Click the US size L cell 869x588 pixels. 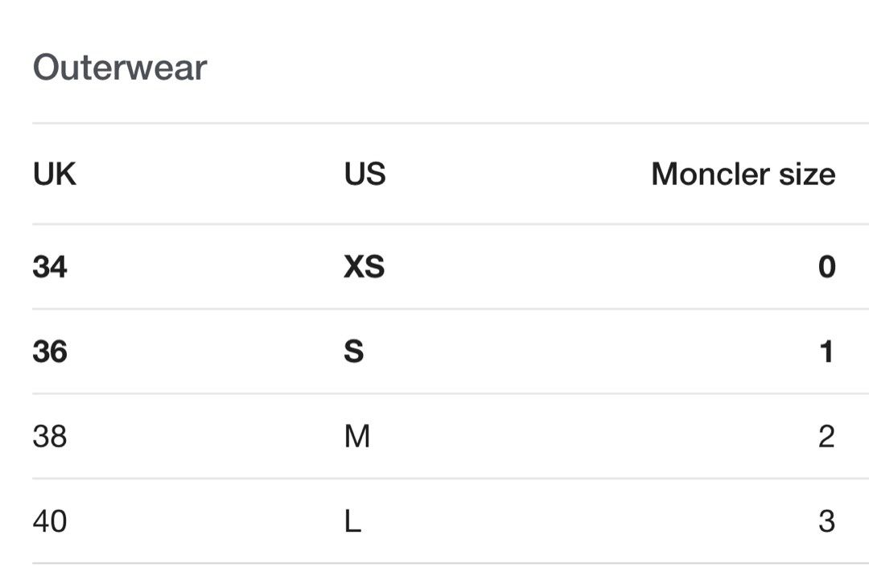[352, 521]
